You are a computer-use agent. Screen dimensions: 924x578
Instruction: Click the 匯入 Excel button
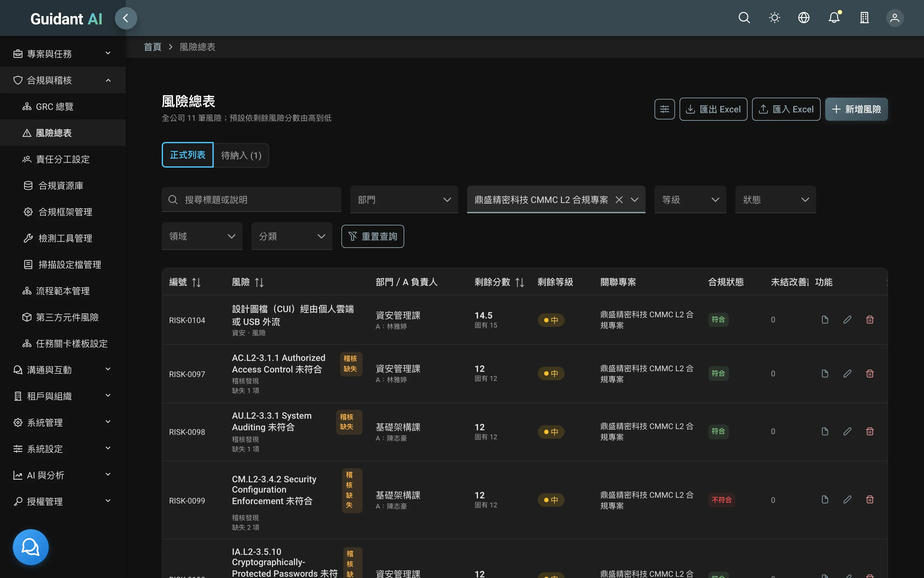click(786, 109)
